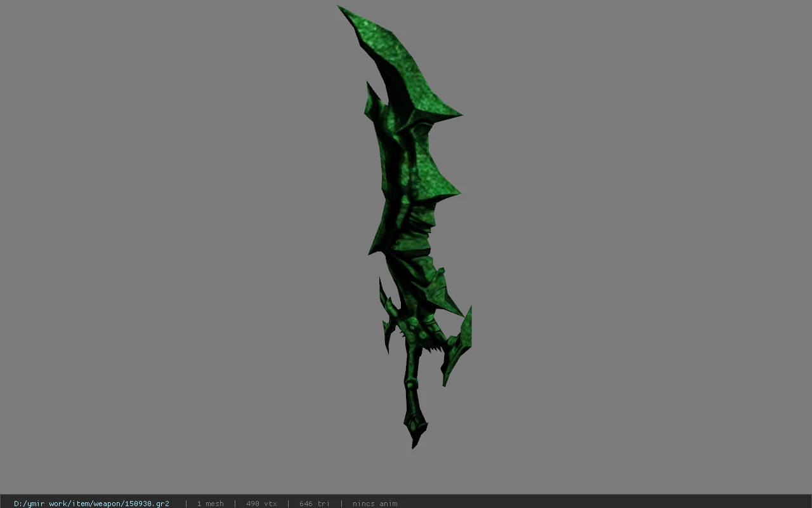
Task: Click the '646 tri' triangle count
Action: (x=314, y=504)
